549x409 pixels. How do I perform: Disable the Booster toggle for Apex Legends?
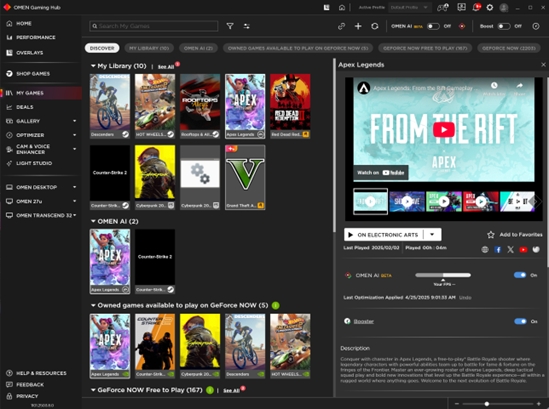(x=520, y=321)
